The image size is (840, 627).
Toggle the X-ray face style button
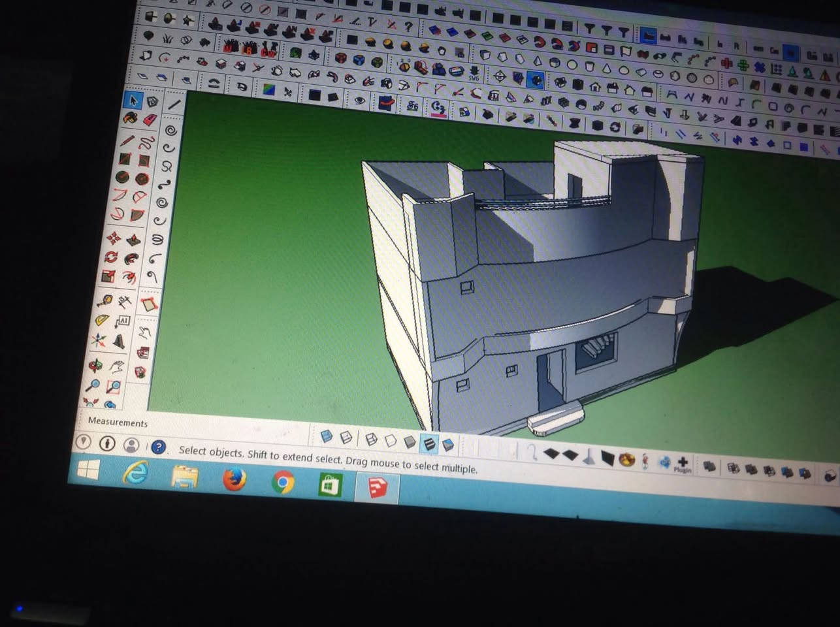[327, 436]
